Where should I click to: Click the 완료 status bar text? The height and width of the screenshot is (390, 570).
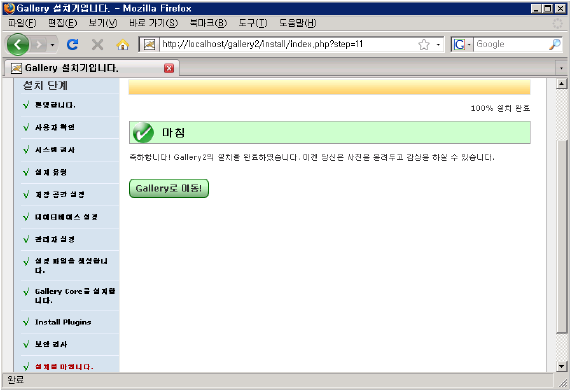(16, 380)
